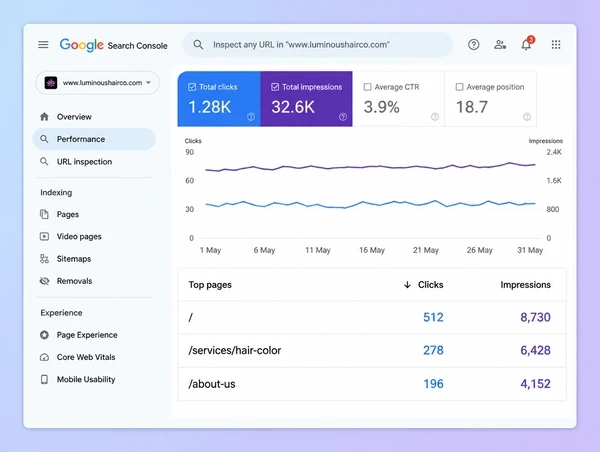This screenshot has height=452, width=600.
Task: Click the 512 clicks value
Action: pos(433,317)
